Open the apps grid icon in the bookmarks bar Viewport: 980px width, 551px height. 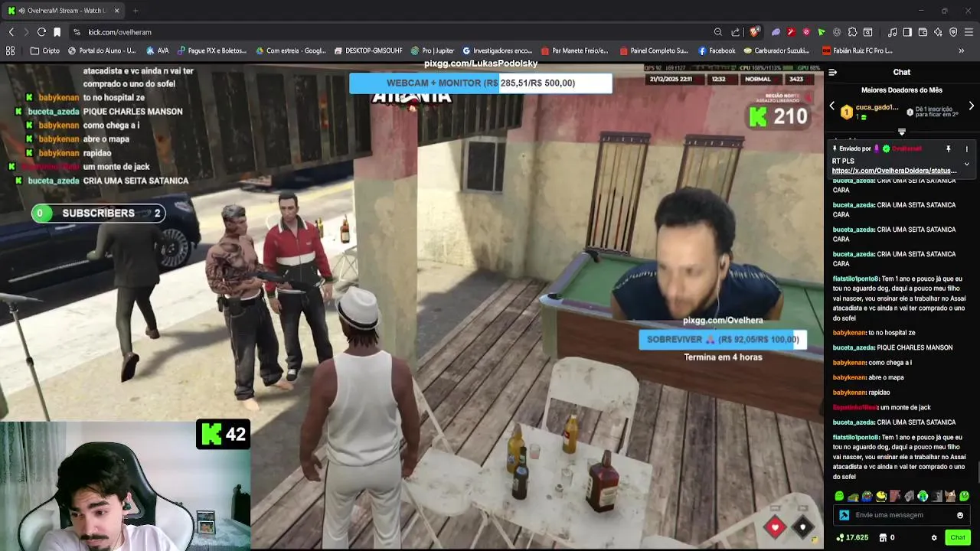coord(10,51)
